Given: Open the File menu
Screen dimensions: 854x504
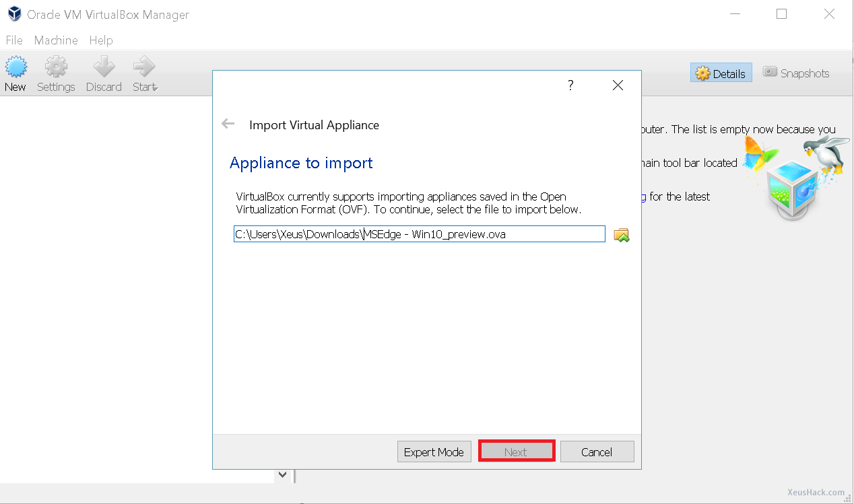Looking at the screenshot, I should [13, 40].
